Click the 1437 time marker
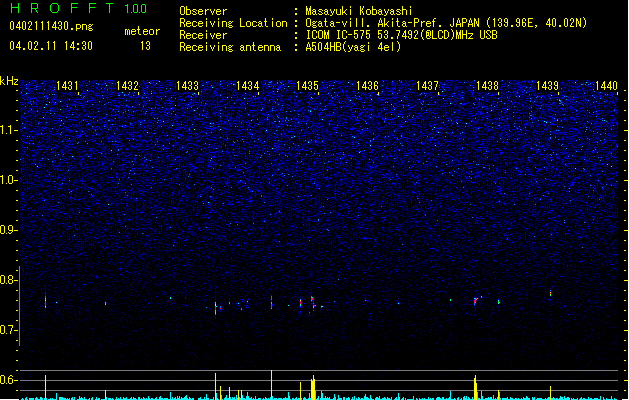Screen dimensions: 629x400 (428, 85)
